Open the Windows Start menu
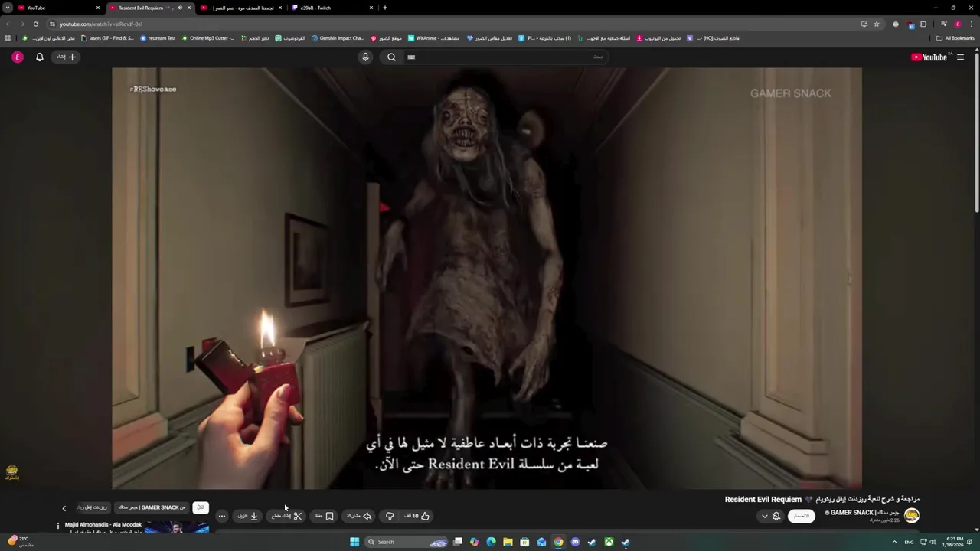Image resolution: width=980 pixels, height=551 pixels. 354,542
